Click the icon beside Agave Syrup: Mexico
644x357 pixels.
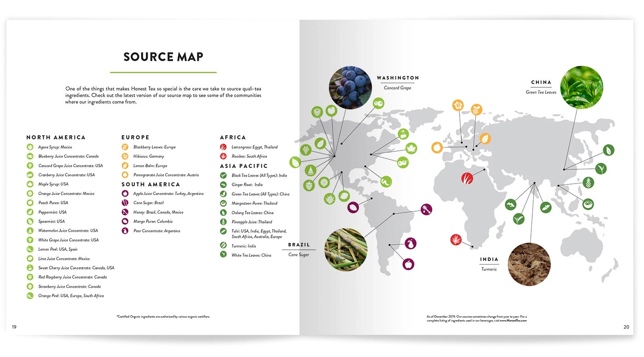click(30, 147)
